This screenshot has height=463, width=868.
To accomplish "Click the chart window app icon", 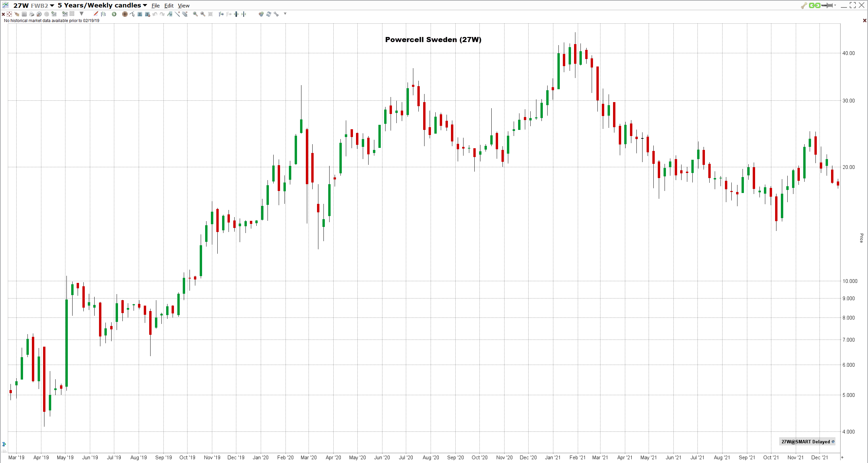I will tap(5, 5).
